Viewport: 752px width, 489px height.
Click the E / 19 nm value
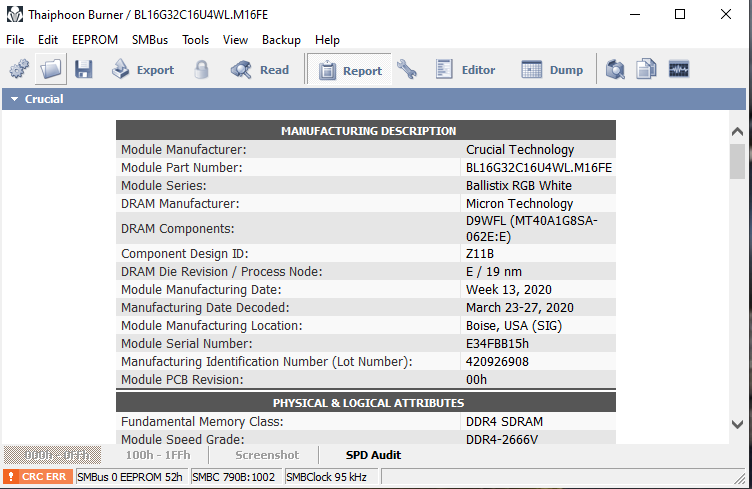(494, 272)
